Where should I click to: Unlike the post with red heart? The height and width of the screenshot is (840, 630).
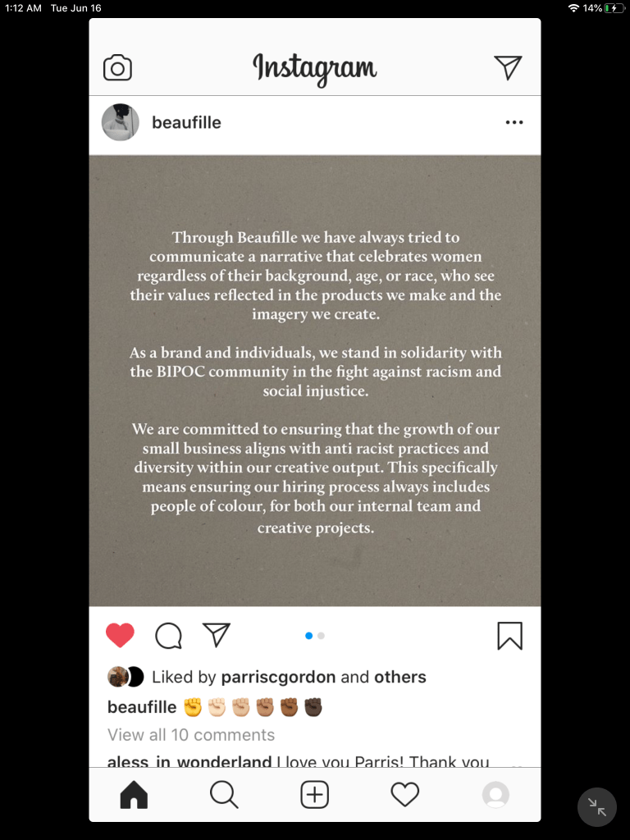[x=120, y=636]
